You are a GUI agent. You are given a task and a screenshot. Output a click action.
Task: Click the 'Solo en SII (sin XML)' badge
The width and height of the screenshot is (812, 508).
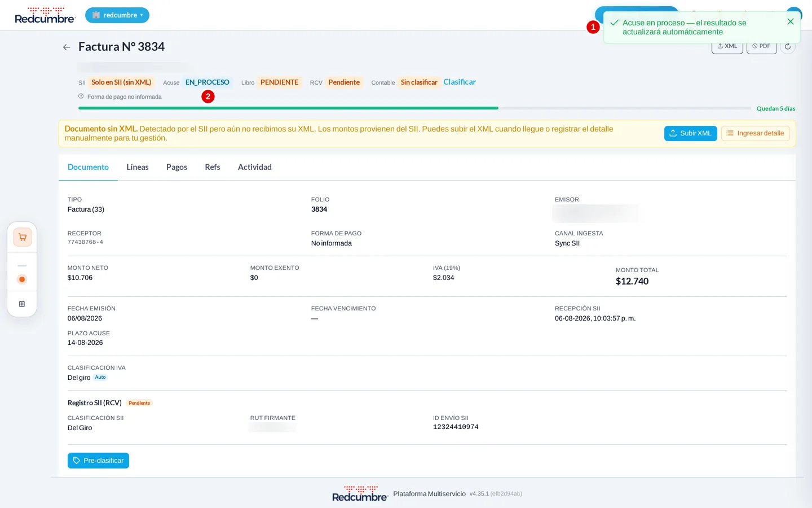121,82
